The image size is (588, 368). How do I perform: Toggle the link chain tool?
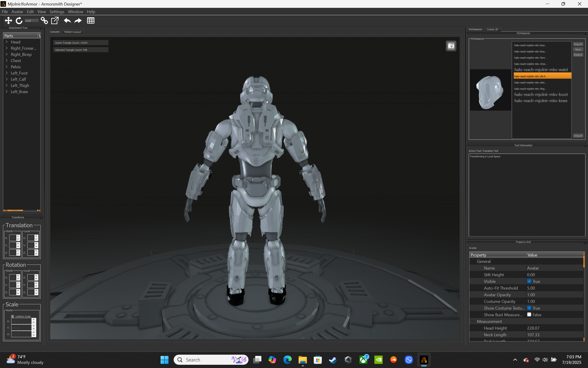pyautogui.click(x=44, y=21)
